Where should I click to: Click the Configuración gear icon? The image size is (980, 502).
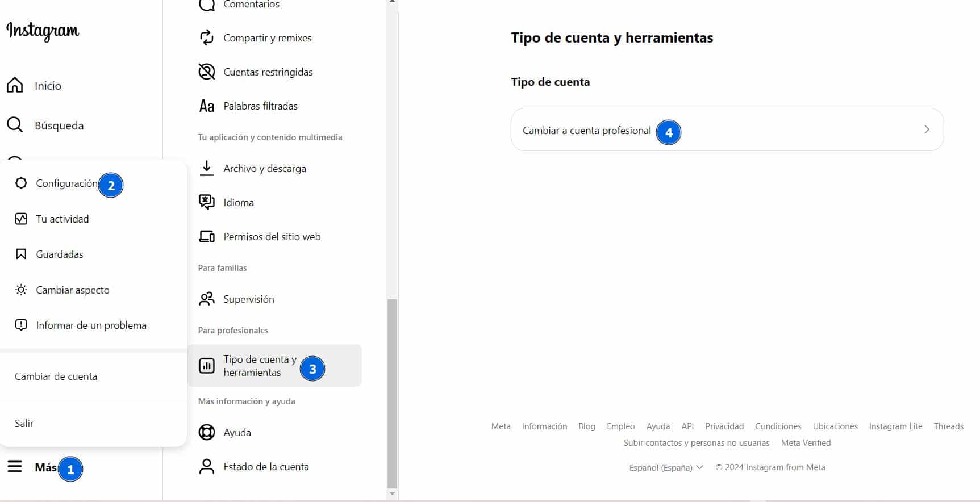(21, 183)
